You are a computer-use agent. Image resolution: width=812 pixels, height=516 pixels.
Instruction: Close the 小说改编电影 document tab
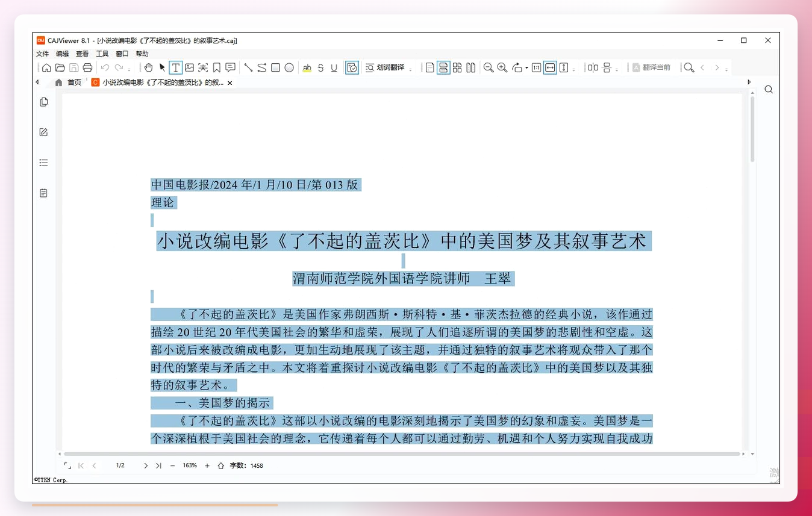[230, 83]
